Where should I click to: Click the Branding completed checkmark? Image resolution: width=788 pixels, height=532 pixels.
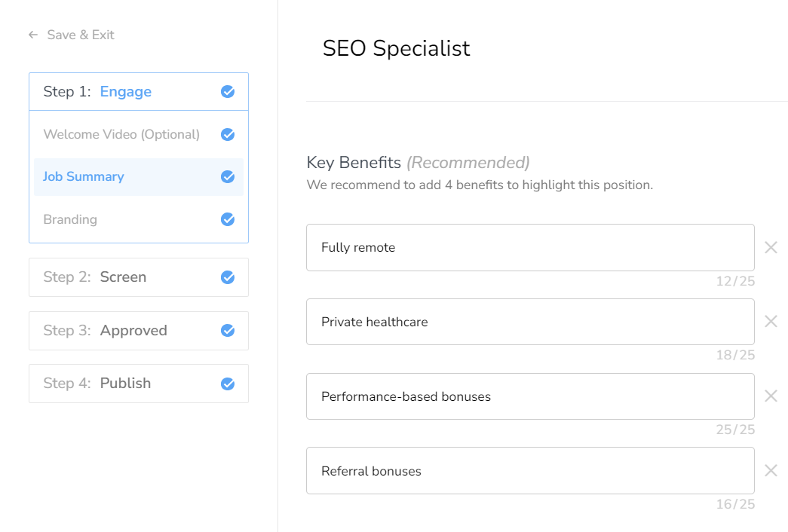click(x=228, y=219)
